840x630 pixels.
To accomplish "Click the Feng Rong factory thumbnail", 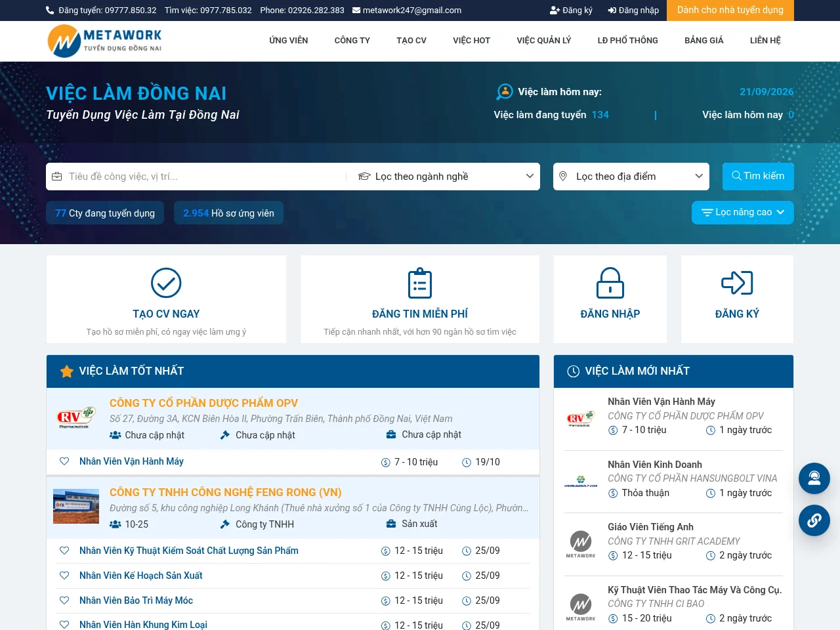I will coord(76,506).
